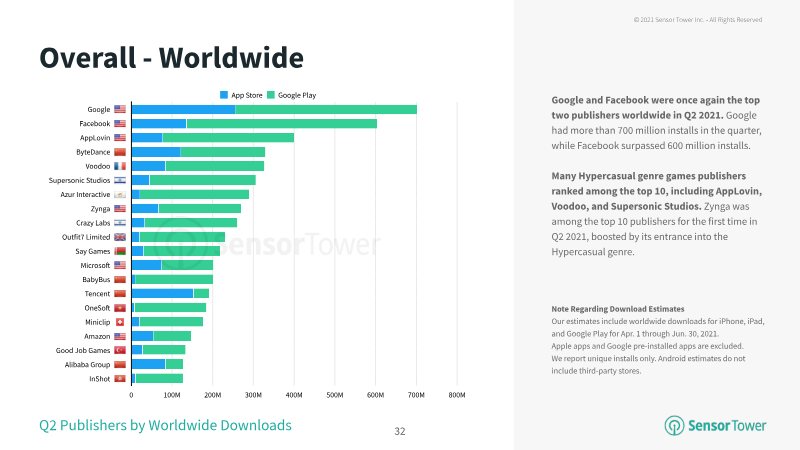Viewport: 800px width, 450px height.
Task: Click the Crazy Labs publisher label
Action: 93,223
